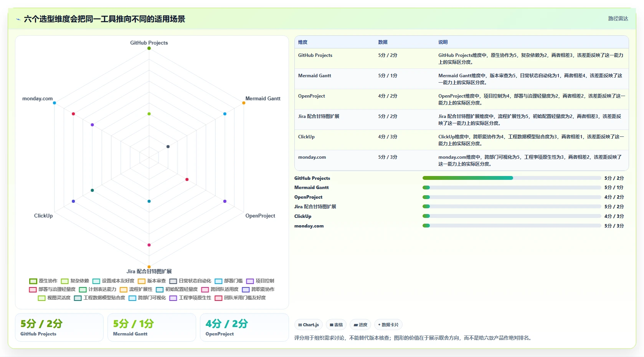
Task: Select the 表格 tag chip
Action: pos(336,325)
